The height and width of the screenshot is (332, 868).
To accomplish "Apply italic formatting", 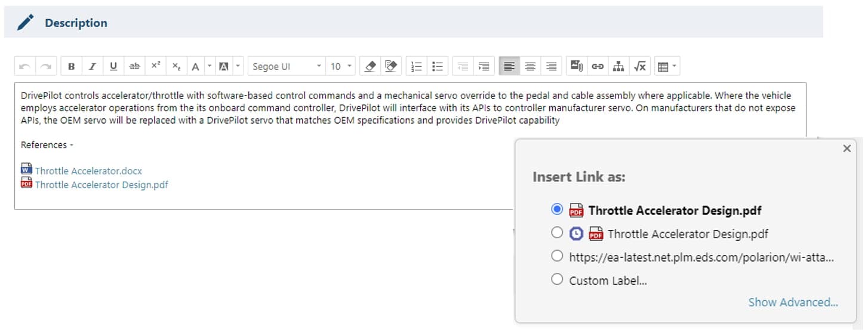I will 92,67.
